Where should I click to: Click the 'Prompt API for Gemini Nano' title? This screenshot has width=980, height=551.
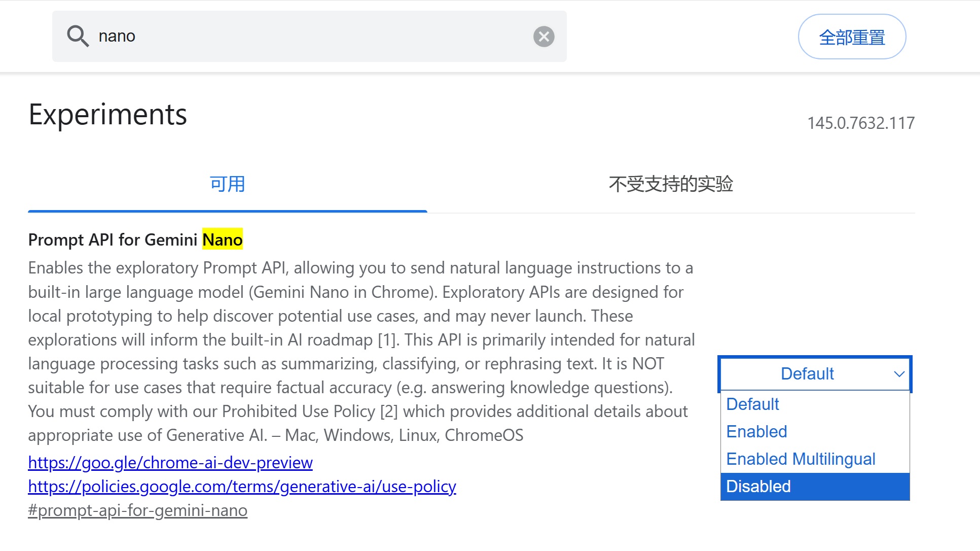click(135, 239)
